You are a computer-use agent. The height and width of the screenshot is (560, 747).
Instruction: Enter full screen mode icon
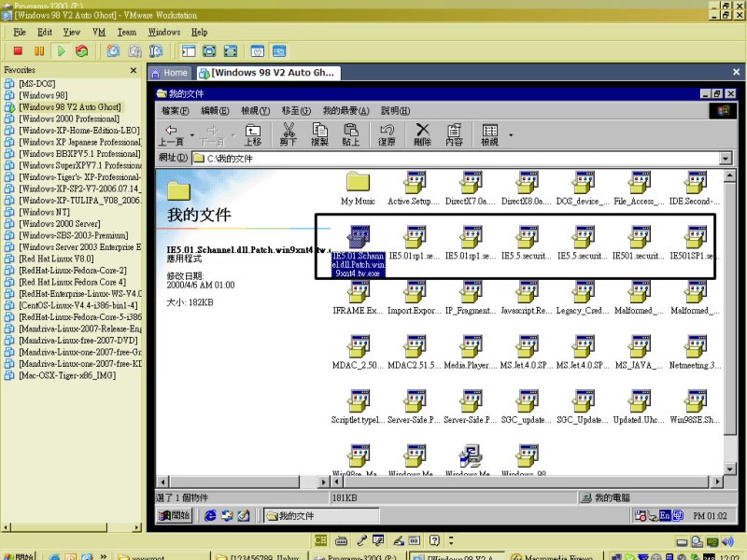pos(231,51)
